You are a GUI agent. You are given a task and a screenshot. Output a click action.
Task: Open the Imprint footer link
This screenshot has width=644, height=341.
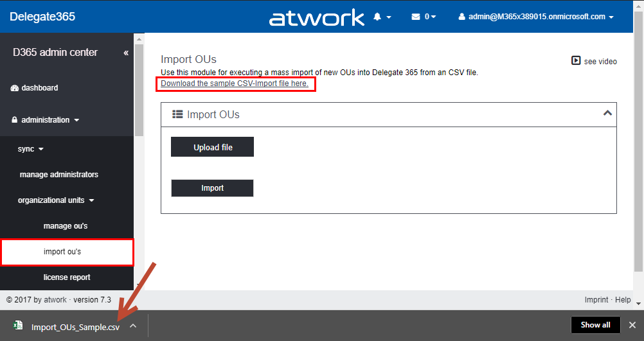[596, 300]
